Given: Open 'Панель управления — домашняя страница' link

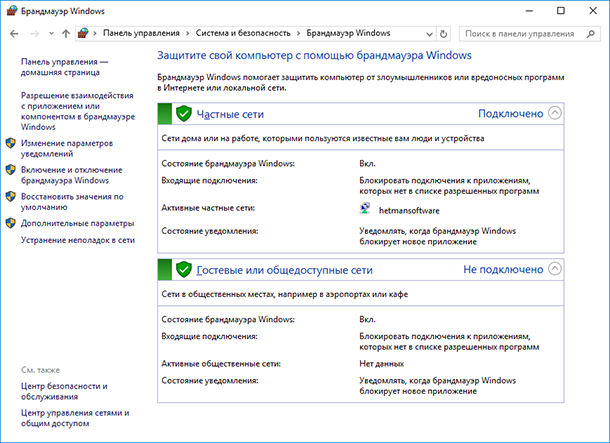Looking at the screenshot, I should pos(65,67).
